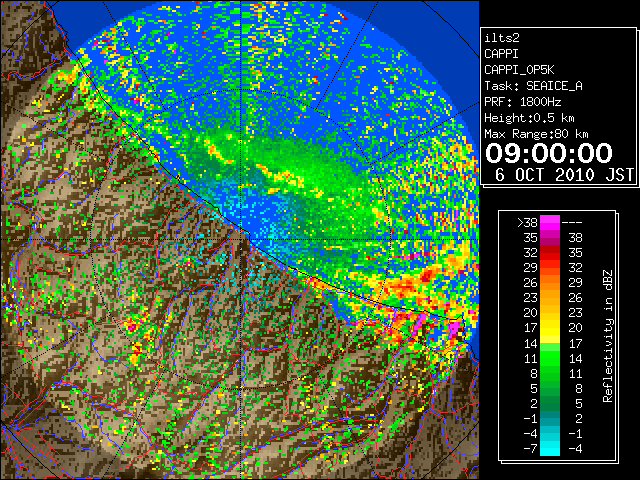Click the '---' legend upper bound
The image size is (640, 480).
(572, 223)
